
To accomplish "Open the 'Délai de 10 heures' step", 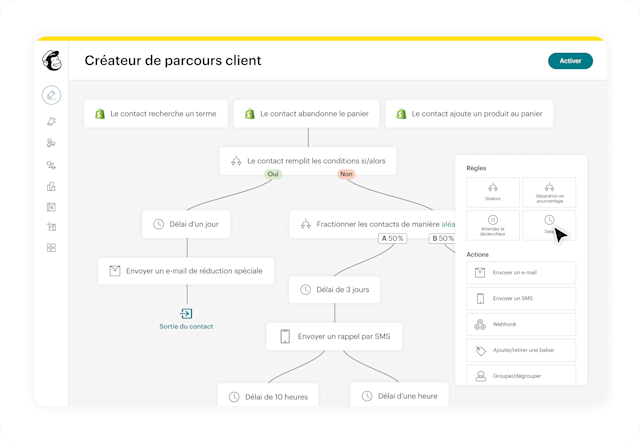I will click(268, 395).
